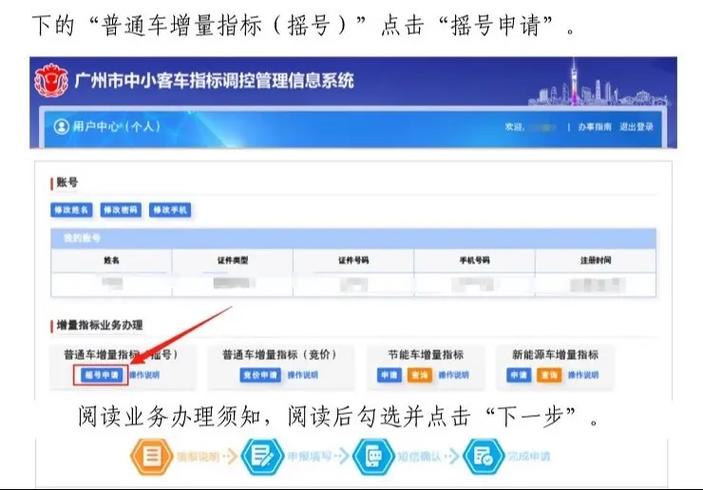This screenshot has height=490, width=703.
Task: Click orange 查询 button under 新能源车增量指标
Action: point(549,375)
